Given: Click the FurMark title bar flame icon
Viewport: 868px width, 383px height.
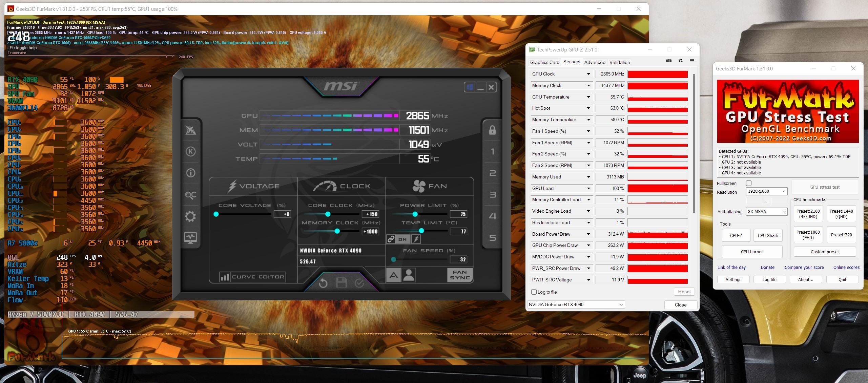Looking at the screenshot, I should pos(11,9).
